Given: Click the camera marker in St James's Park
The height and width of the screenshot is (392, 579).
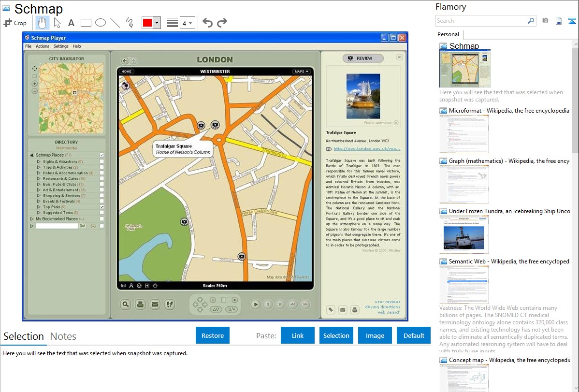Looking at the screenshot, I should [184, 222].
